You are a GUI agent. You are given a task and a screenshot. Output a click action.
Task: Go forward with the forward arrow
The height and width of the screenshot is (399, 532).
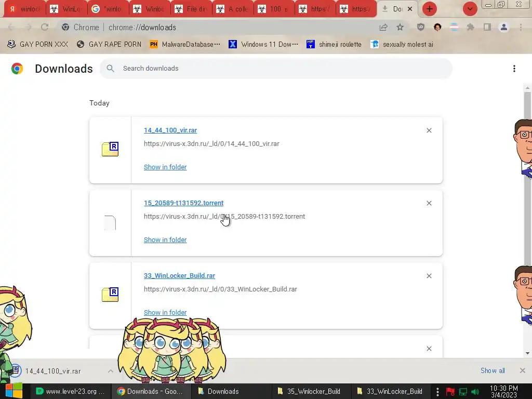click(x=28, y=27)
